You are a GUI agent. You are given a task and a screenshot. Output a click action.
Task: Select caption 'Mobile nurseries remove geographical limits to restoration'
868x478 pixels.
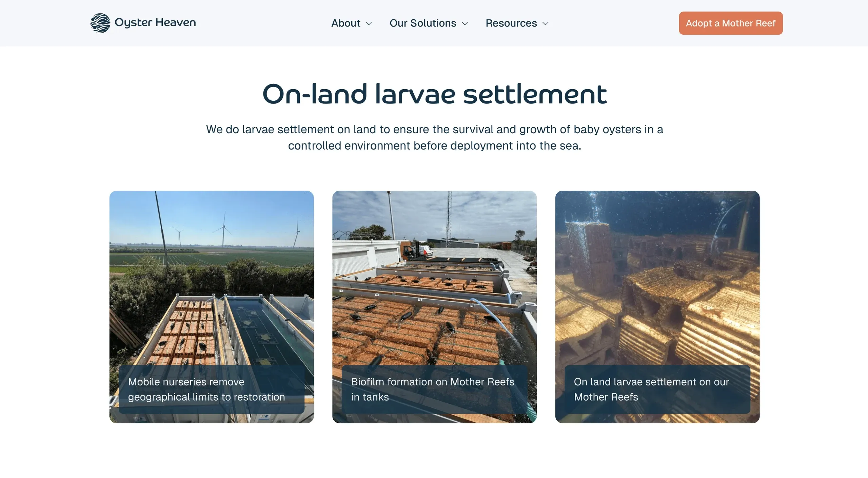[206, 389]
